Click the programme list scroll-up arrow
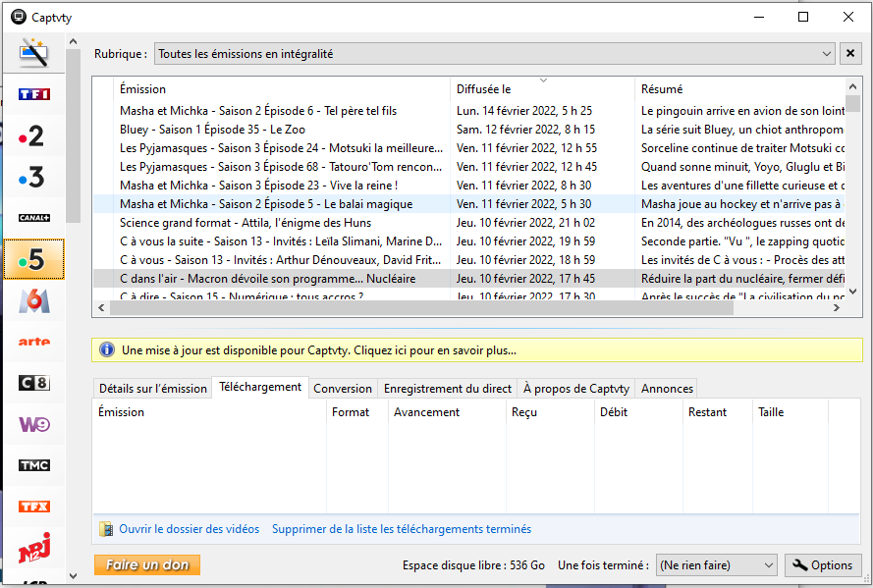The image size is (873, 588). coord(852,86)
